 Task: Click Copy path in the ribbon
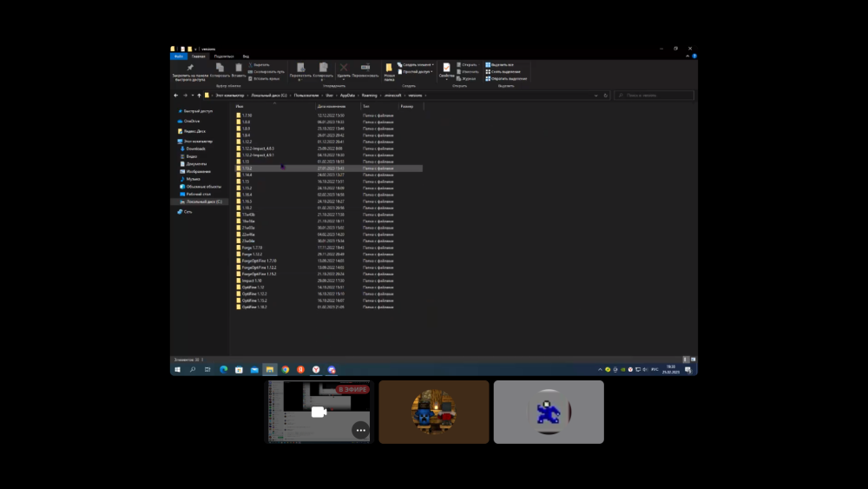266,71
